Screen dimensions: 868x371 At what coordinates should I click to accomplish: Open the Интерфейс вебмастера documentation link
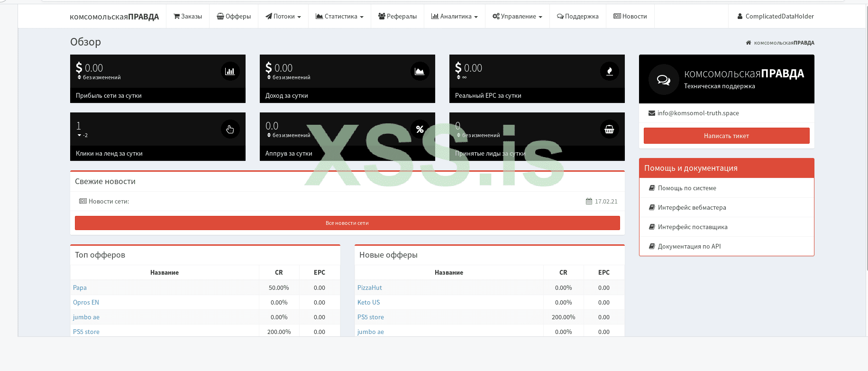point(692,207)
